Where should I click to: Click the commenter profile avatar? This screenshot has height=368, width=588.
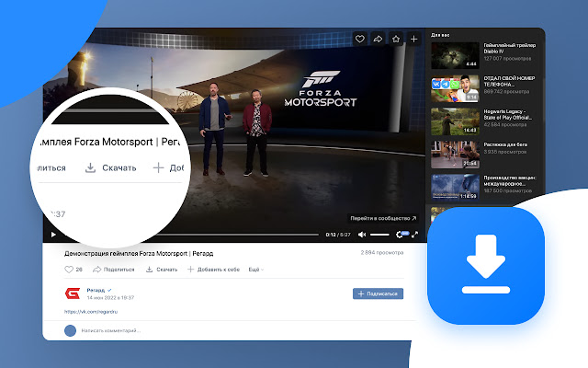[70, 330]
